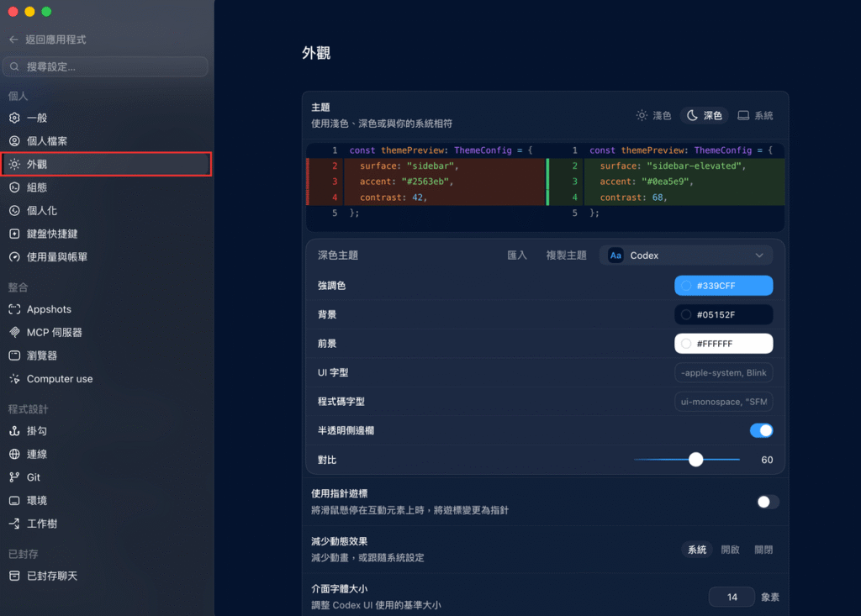The width and height of the screenshot is (861, 616).
Task: Click the Aa font icon in the theme selector
Action: tap(615, 255)
